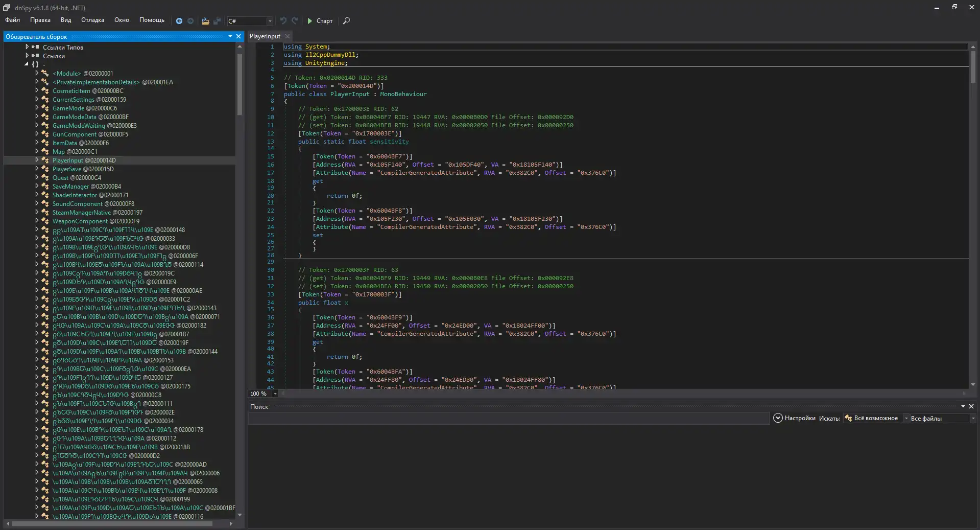The height and width of the screenshot is (530, 980).
Task: Expand the Ссылки node
Action: tap(27, 56)
